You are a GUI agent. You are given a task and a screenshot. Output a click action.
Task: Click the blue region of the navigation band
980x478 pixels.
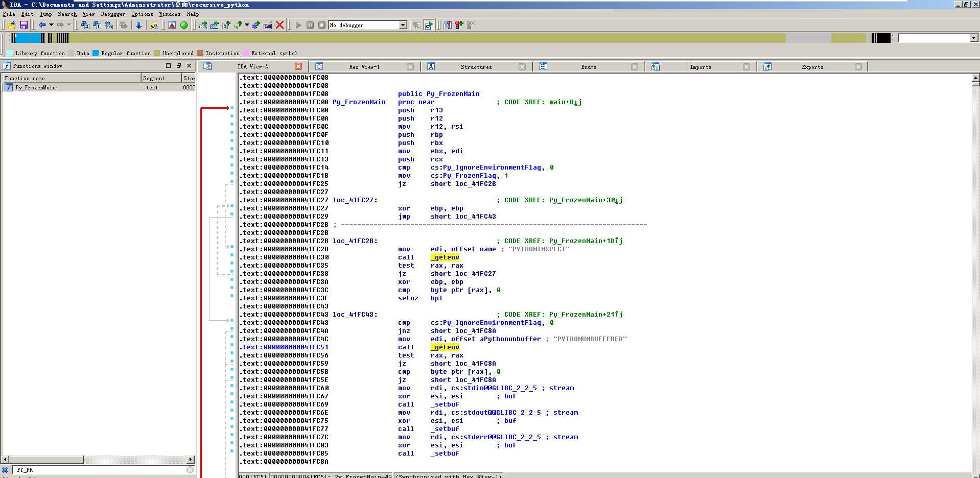point(28,38)
